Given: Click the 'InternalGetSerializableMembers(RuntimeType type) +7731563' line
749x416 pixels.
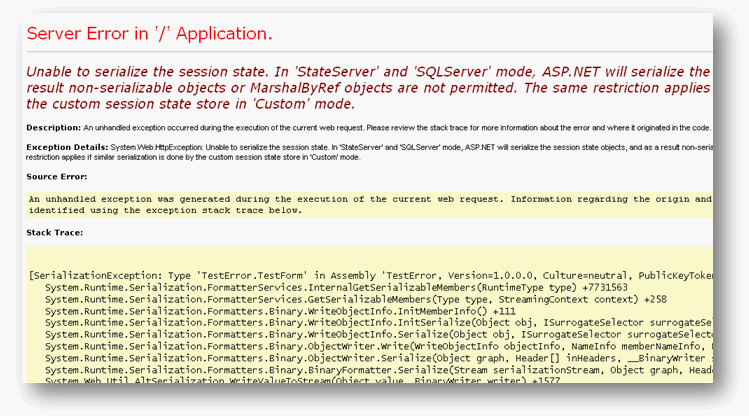Looking at the screenshot, I should pos(336,288).
